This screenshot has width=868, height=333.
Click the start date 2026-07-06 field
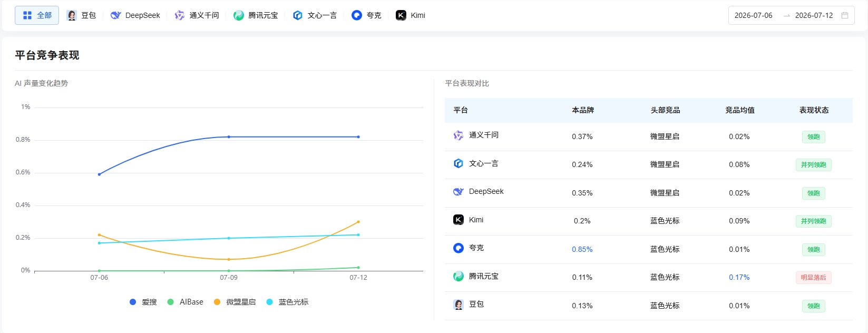(x=753, y=15)
